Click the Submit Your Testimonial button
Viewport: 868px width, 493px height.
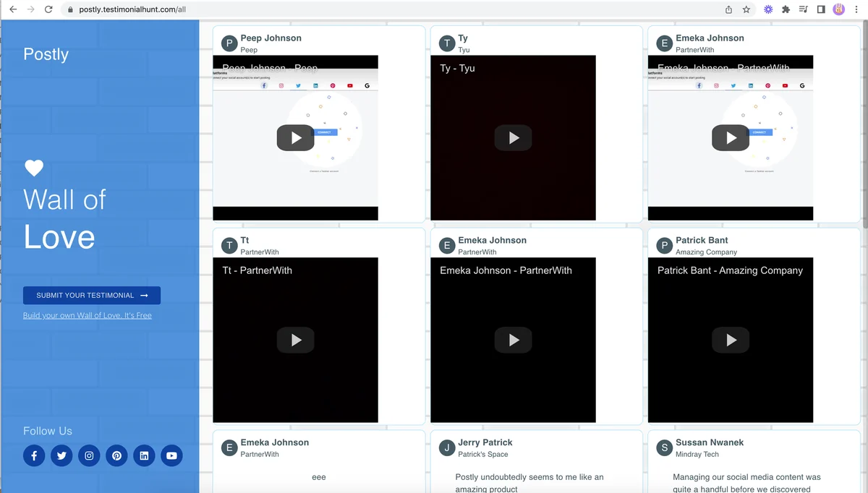pyautogui.click(x=92, y=296)
